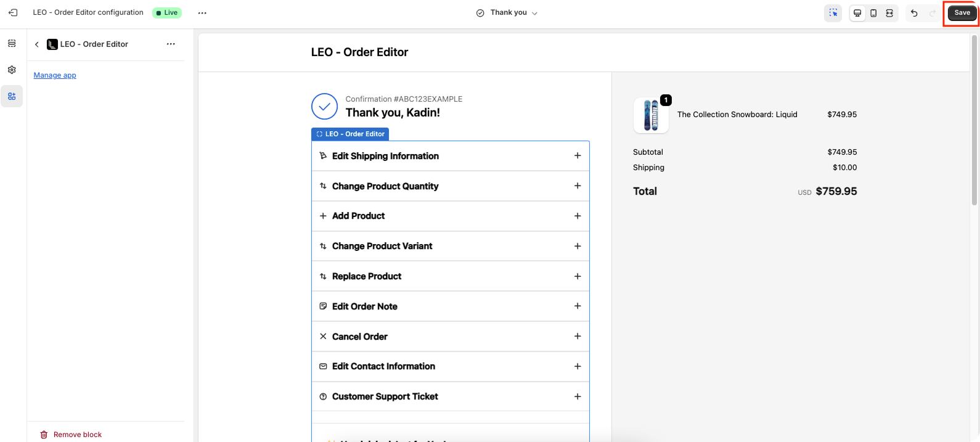980x442 pixels.
Task: Click the LEO app logo icon
Action: [52, 44]
